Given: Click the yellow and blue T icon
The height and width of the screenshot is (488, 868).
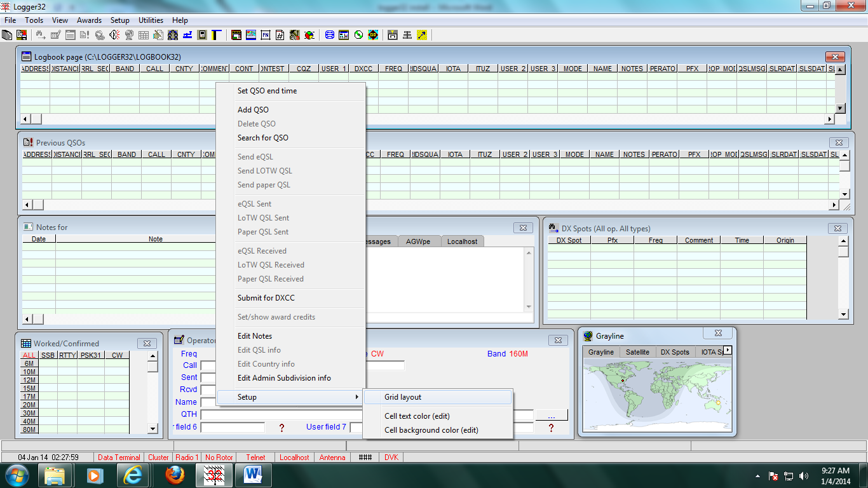Looking at the screenshot, I should point(217,35).
